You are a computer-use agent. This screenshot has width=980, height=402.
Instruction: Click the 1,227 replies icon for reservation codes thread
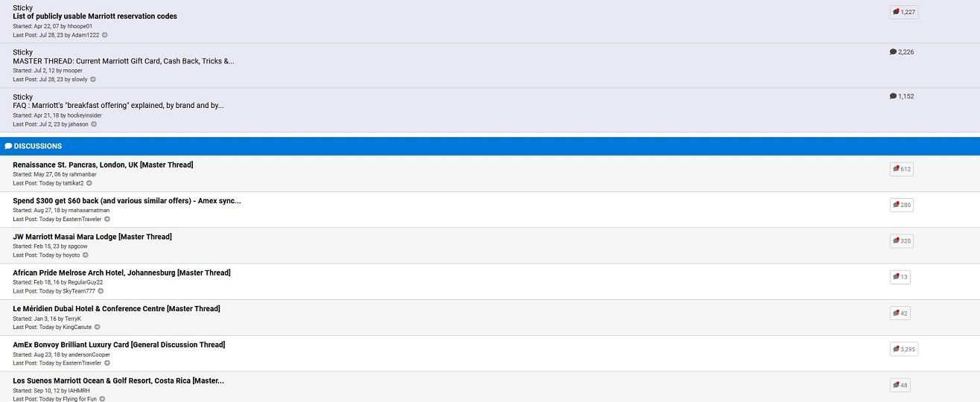[x=904, y=12]
